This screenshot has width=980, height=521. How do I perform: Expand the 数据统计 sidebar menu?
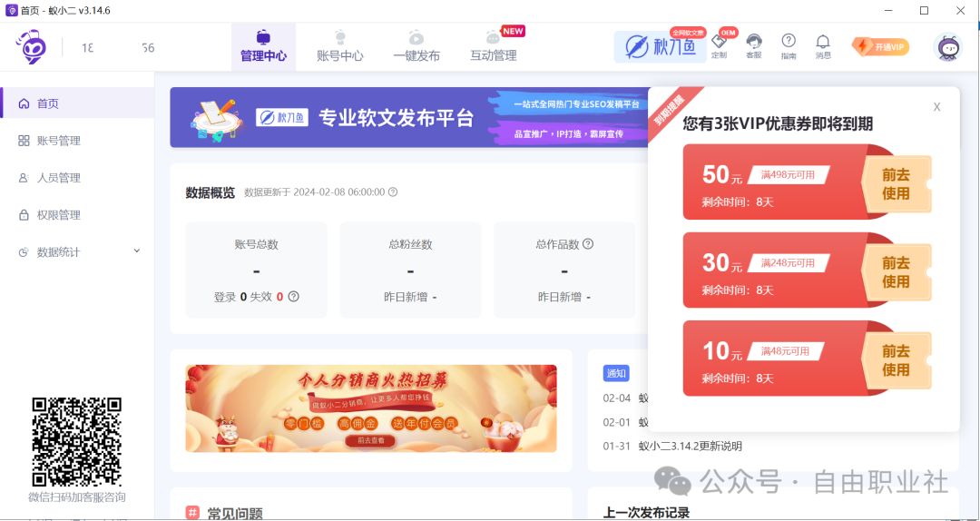[x=77, y=252]
